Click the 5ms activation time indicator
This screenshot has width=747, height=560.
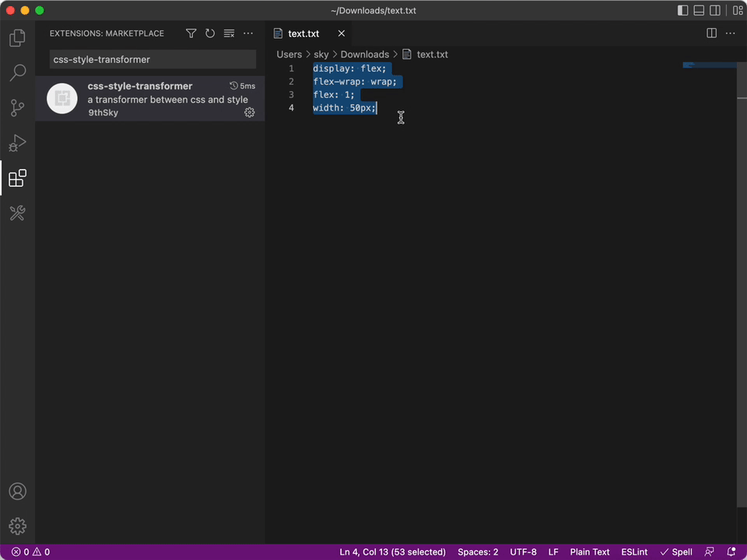click(x=243, y=86)
